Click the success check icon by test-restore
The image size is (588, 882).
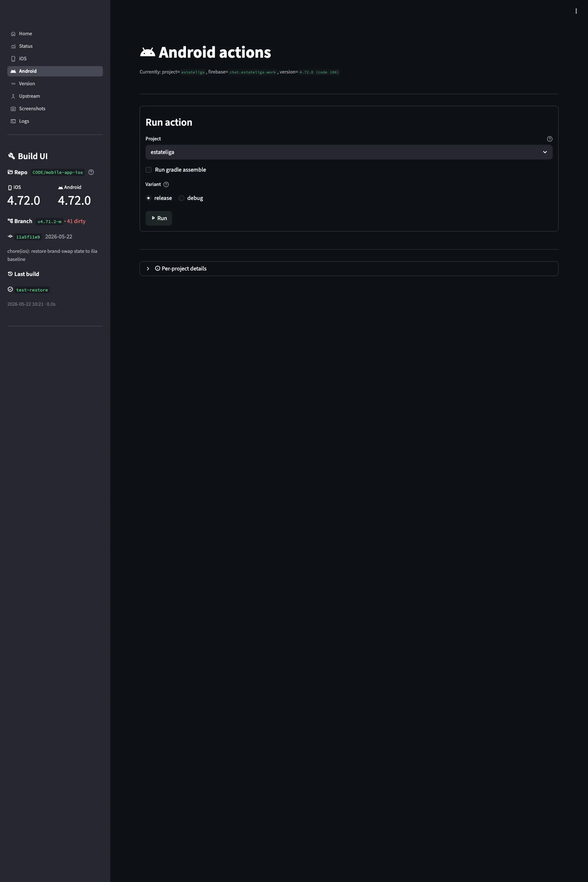click(x=10, y=289)
